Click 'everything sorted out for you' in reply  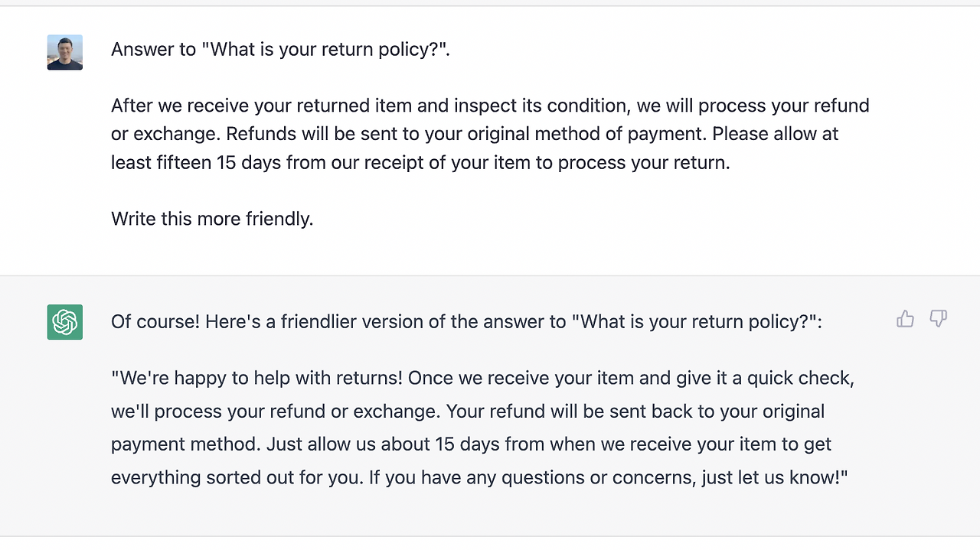tap(237, 478)
